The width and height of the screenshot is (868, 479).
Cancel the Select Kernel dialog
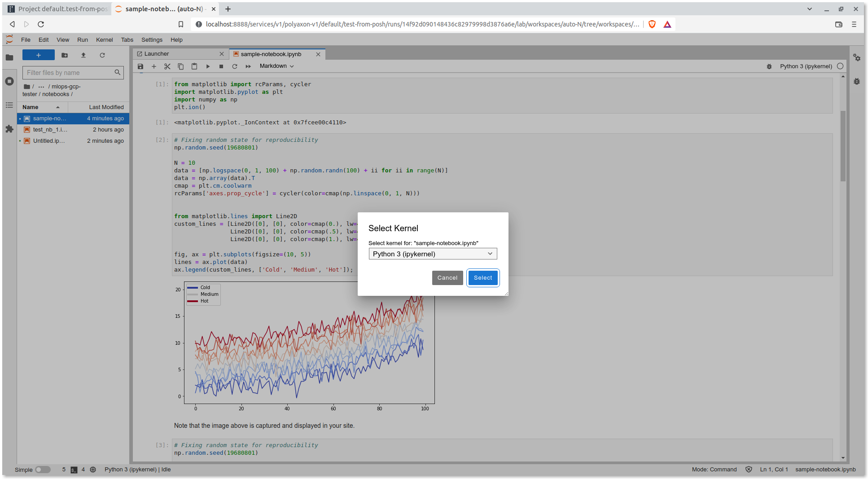point(447,278)
